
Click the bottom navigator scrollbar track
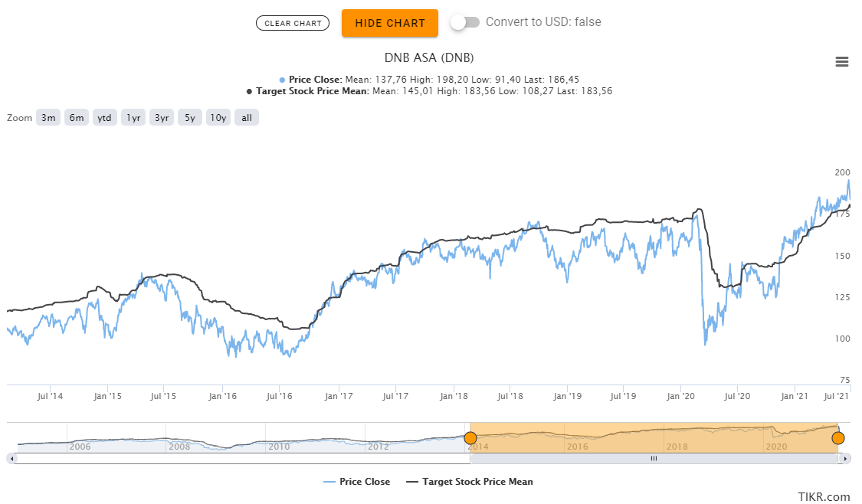click(x=654, y=457)
